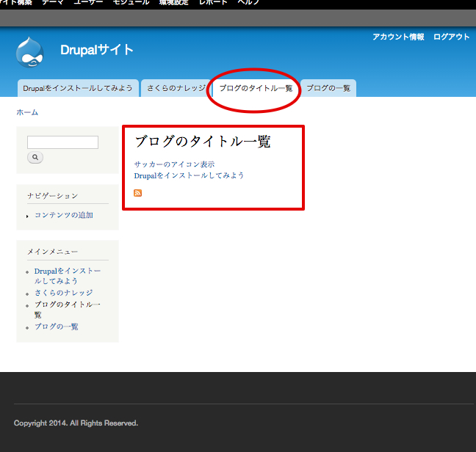Click the Drupalサイト site title
This screenshot has width=476, height=452.
coord(97,50)
